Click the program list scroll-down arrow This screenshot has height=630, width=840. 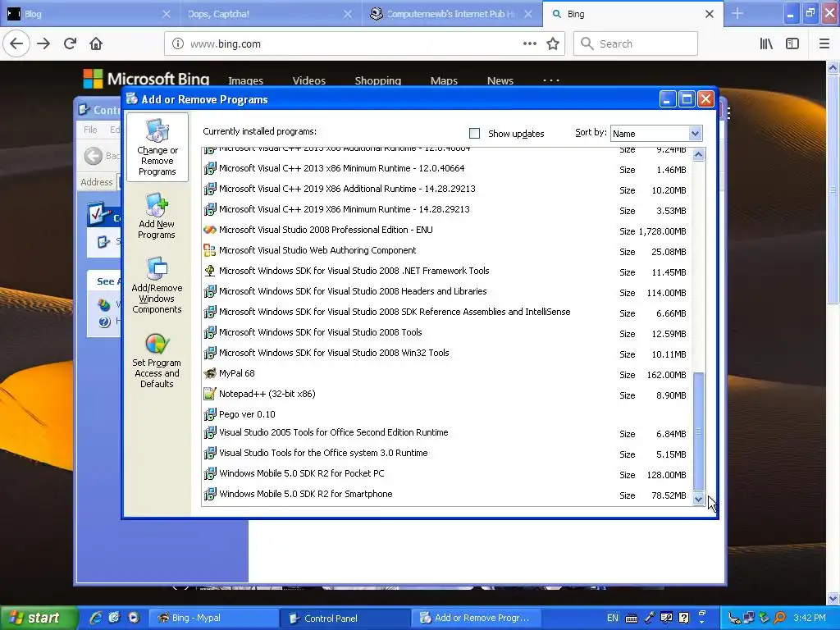[698, 499]
